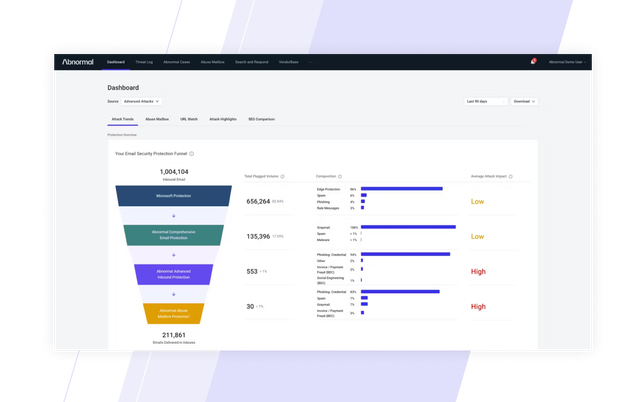The image size is (640, 402).
Task: Click info icon next to Total Flagged Volume
Action: (x=283, y=176)
